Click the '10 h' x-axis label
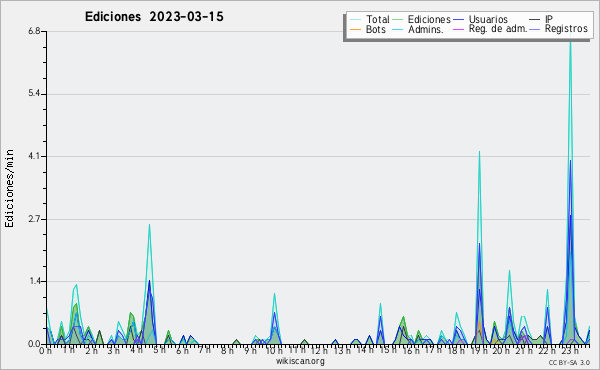 click(274, 350)
